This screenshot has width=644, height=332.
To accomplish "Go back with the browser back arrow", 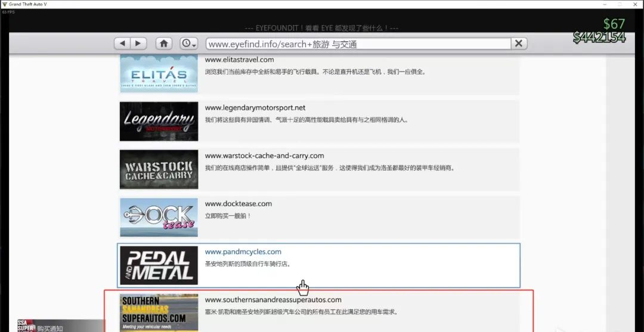I will tap(122, 43).
